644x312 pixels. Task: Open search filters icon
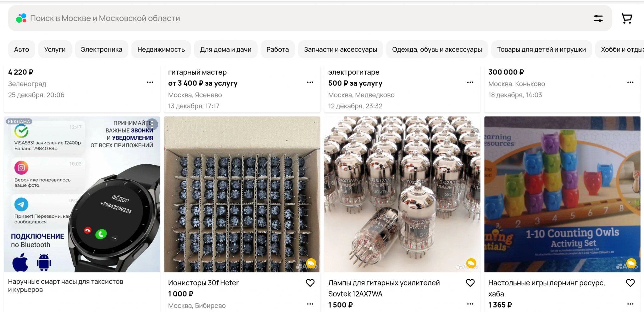[598, 18]
